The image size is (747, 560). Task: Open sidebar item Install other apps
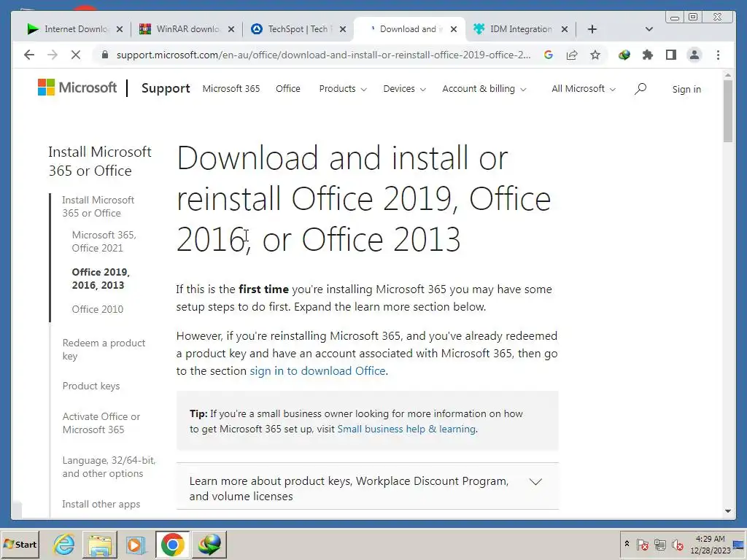(x=101, y=503)
